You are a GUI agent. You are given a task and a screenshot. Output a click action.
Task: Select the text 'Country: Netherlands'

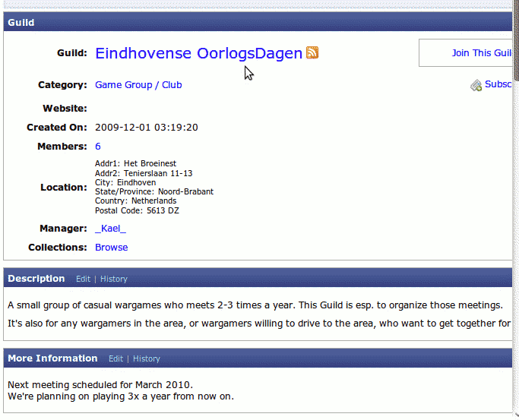(x=135, y=201)
